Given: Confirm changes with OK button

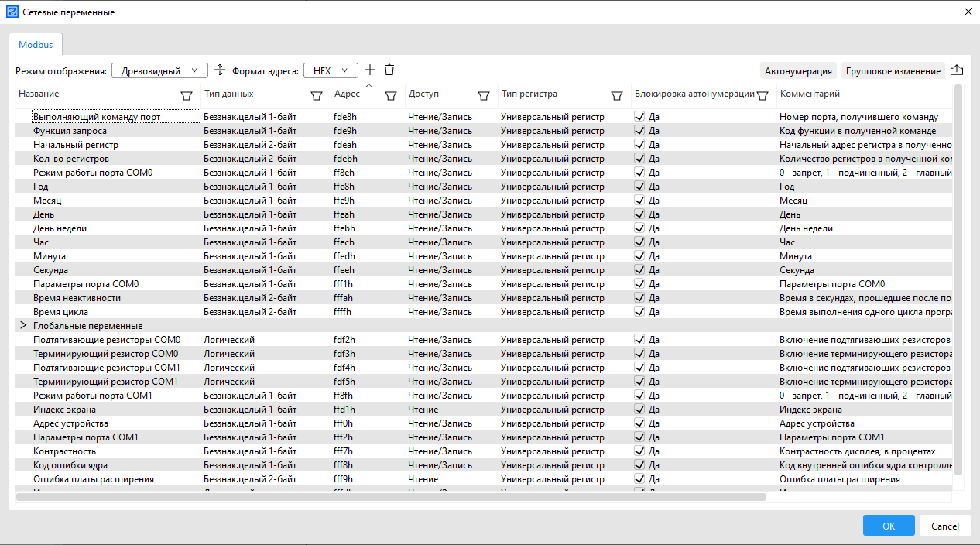Looking at the screenshot, I should coord(888,525).
